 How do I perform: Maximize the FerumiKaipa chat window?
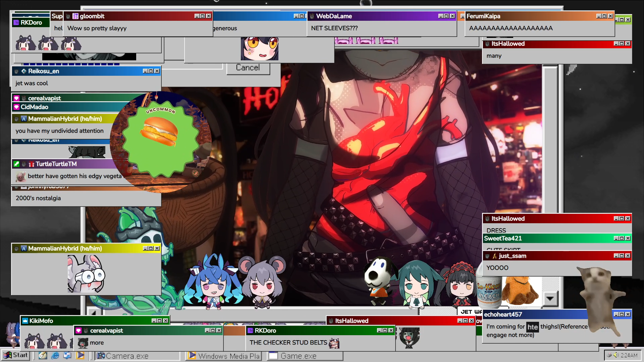coord(604,16)
